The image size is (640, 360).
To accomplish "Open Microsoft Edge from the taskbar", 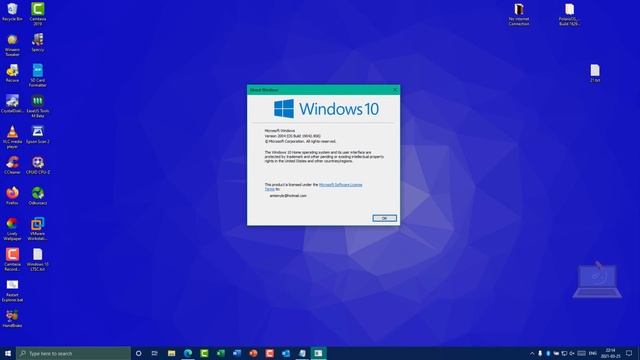I will [188, 353].
